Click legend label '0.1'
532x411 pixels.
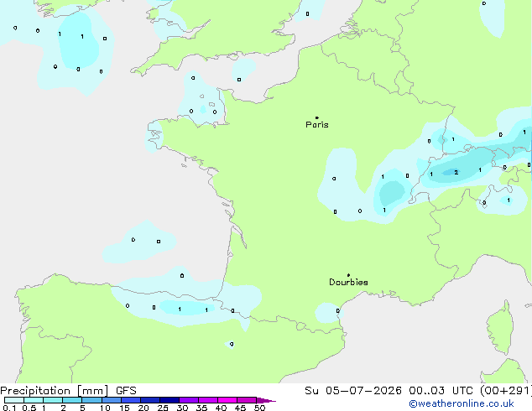tap(9, 408)
